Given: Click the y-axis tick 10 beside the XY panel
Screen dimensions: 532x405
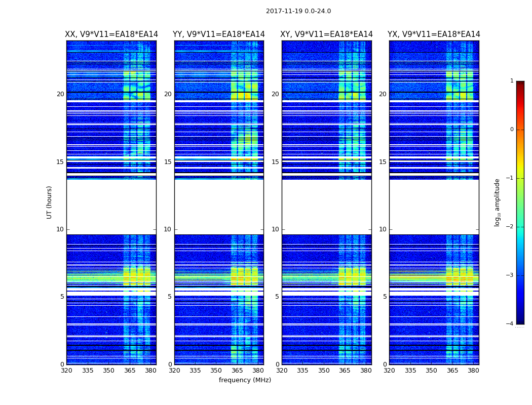Looking at the screenshot, I should [x=275, y=229].
